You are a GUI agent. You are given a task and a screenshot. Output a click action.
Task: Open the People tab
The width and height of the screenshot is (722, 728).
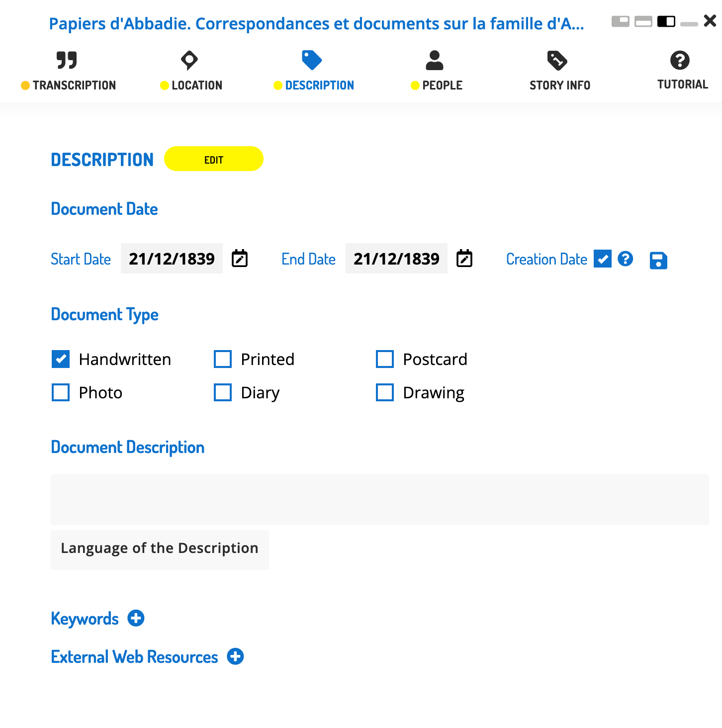click(x=436, y=71)
